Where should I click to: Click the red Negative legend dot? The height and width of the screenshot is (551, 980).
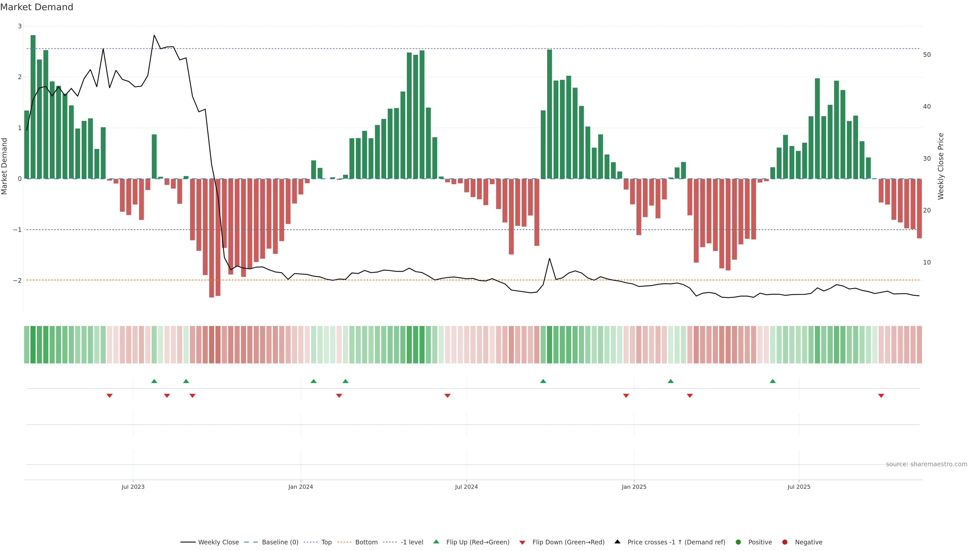(785, 542)
